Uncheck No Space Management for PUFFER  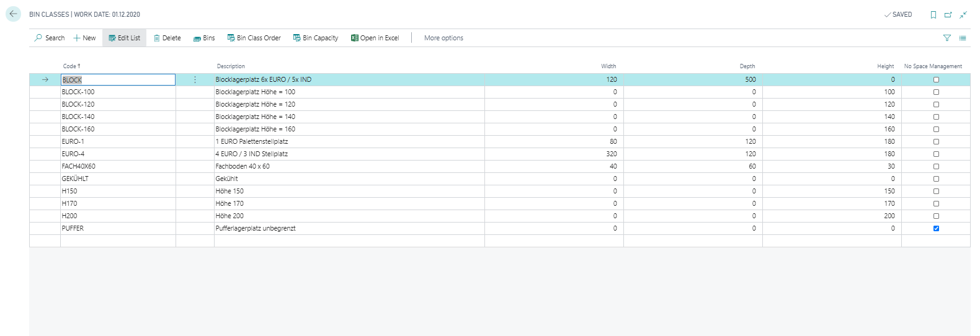coord(936,228)
